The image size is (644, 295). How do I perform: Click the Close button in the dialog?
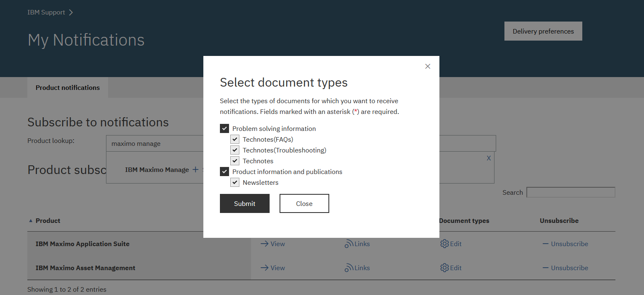click(304, 203)
